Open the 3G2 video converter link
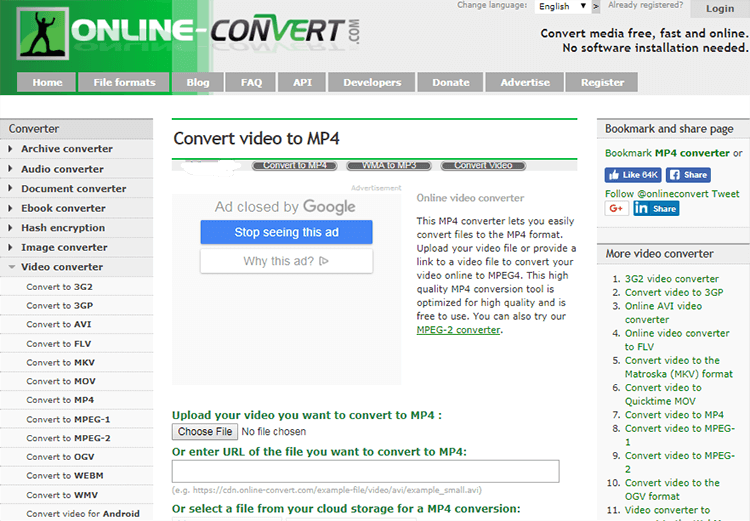 [672, 278]
